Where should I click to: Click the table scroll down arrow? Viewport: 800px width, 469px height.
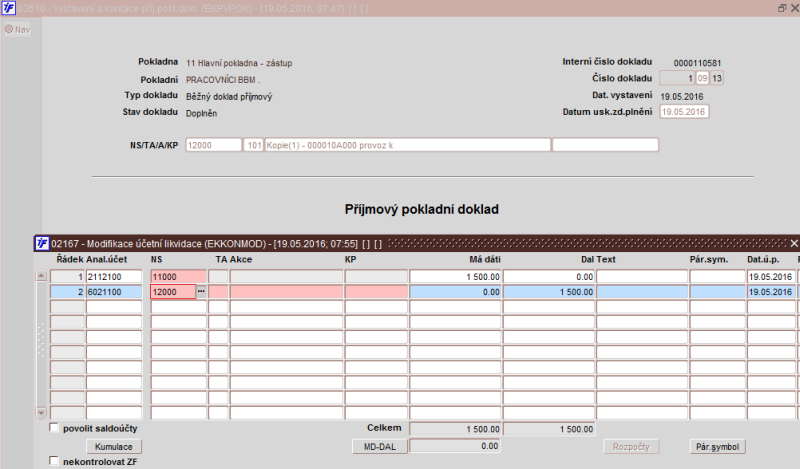pyautogui.click(x=41, y=412)
